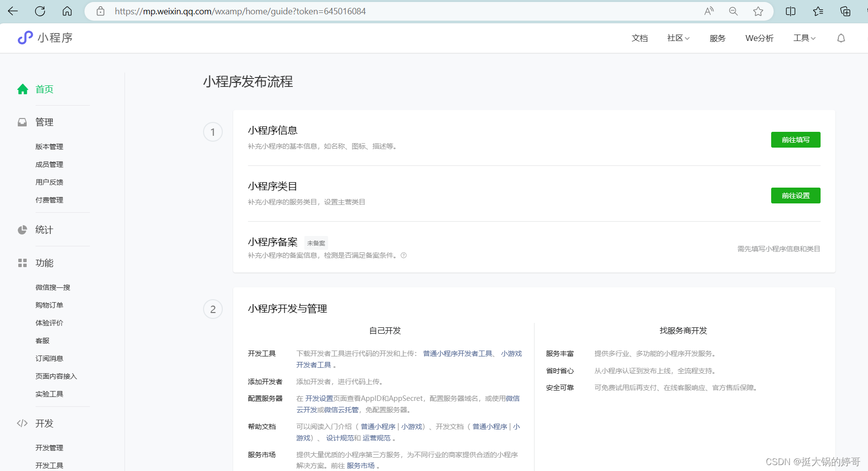Open 版本管理 in sidebar
This screenshot has width=868, height=471.
[49, 147]
